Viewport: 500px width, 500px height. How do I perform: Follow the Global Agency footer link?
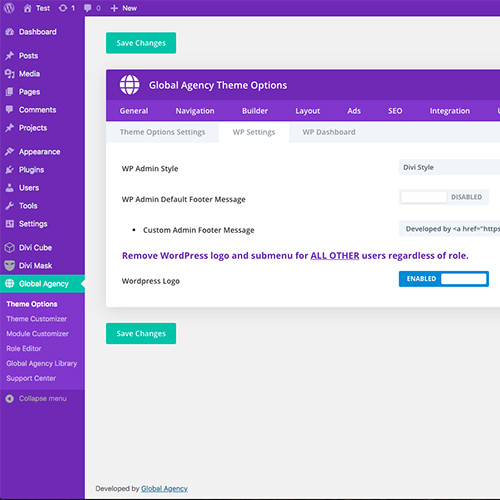[x=164, y=489]
